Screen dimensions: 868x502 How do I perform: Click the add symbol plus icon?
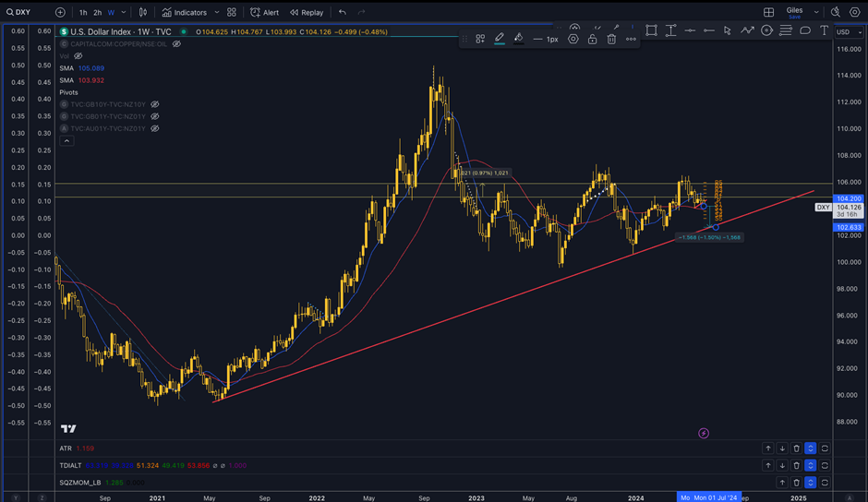[x=60, y=13]
